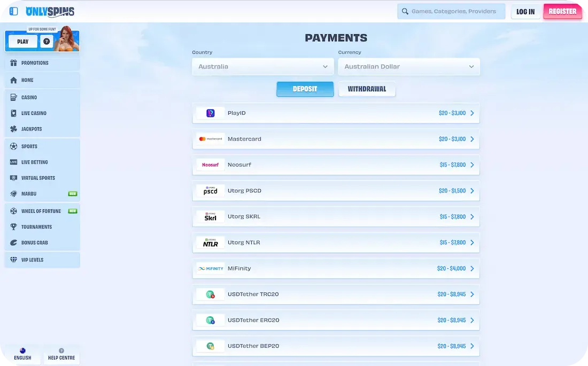Viewport: 588px width, 366px height.
Task: Click the Register button
Action: click(562, 11)
